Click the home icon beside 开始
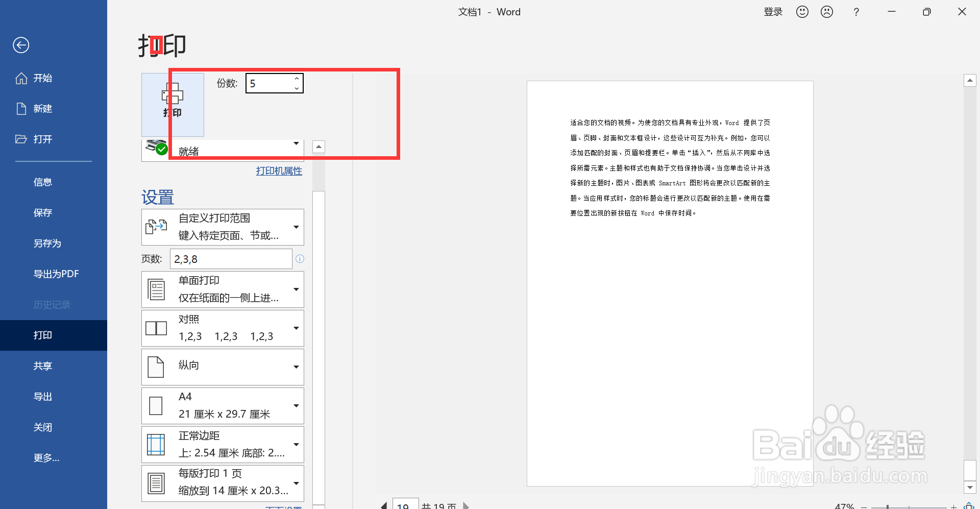 [21, 78]
